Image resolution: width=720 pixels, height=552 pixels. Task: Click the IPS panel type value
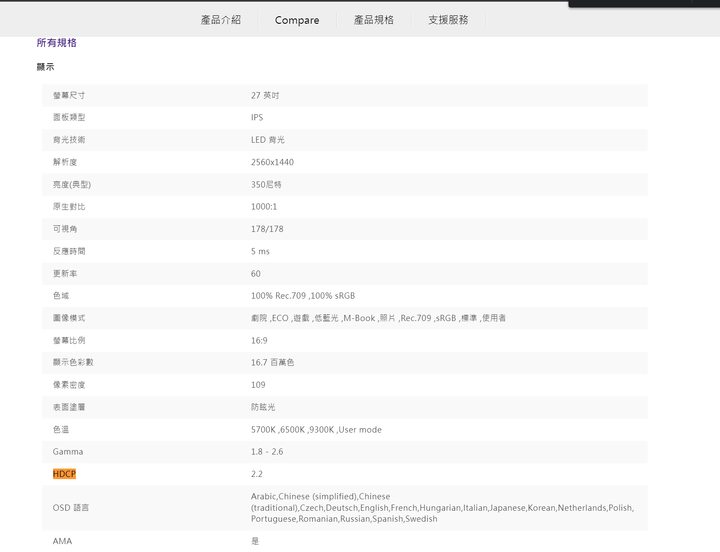pyautogui.click(x=257, y=118)
